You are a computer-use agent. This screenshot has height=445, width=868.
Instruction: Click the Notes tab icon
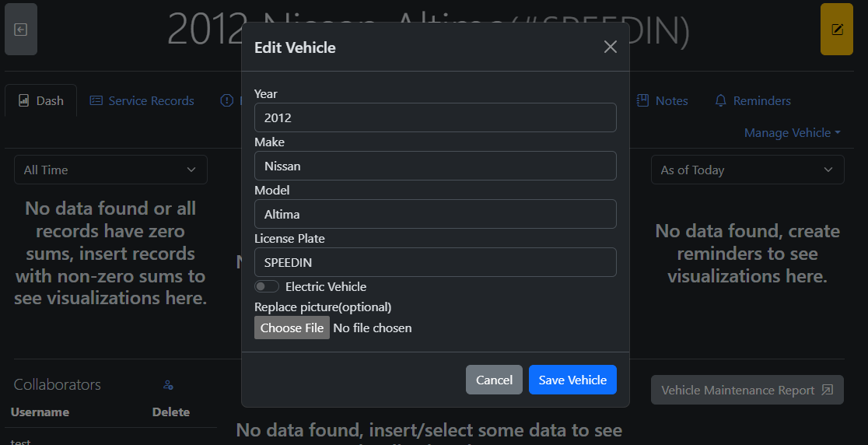[x=642, y=100]
